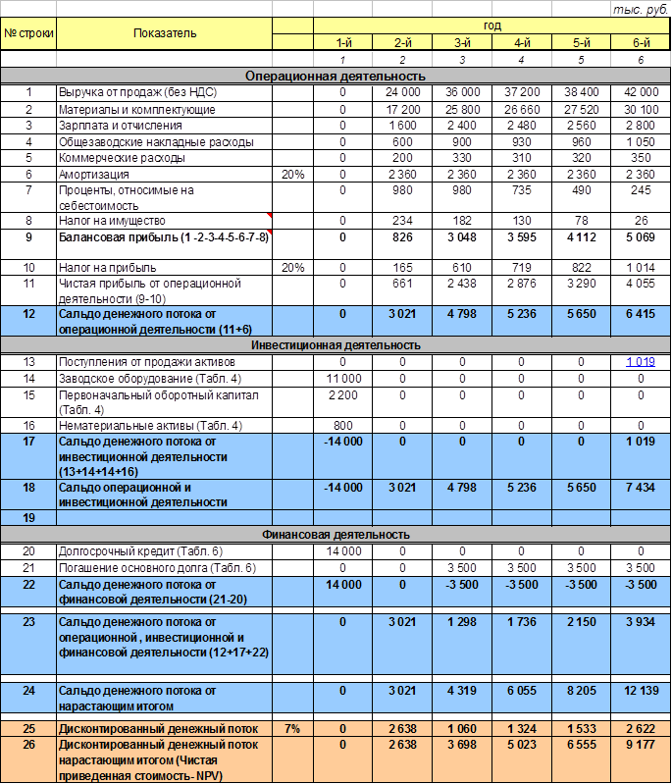Viewport: 672px width, 784px height.
Task: Select the 'Материалы и комплектующие' row label
Action: click(164, 110)
